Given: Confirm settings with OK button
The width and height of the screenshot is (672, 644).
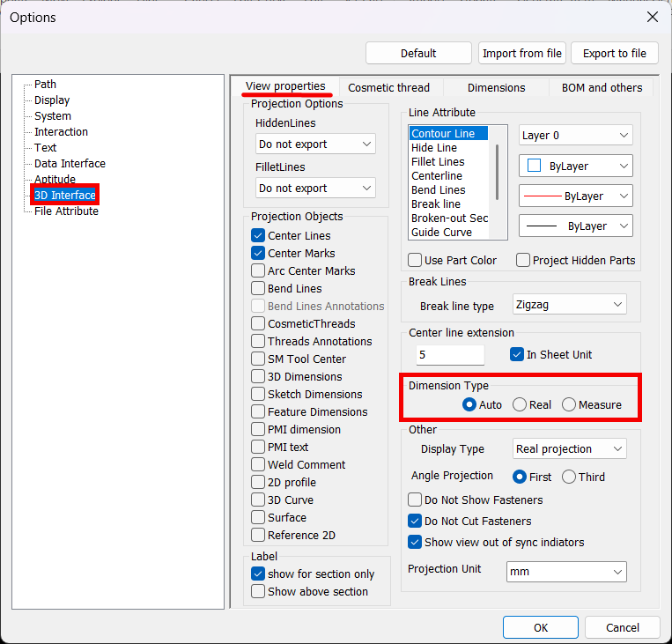Looking at the screenshot, I should 541,628.
